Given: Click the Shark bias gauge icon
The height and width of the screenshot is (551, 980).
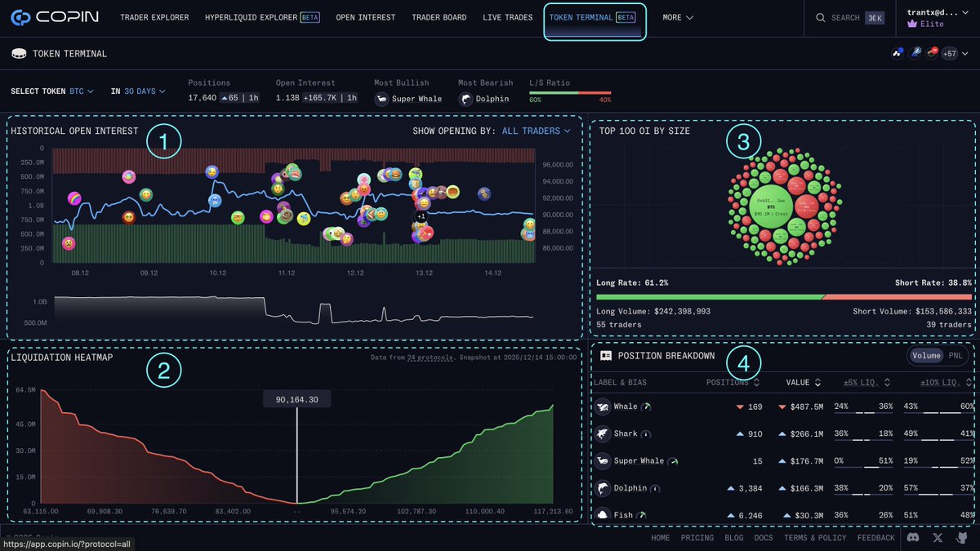Looking at the screenshot, I should click(x=645, y=433).
